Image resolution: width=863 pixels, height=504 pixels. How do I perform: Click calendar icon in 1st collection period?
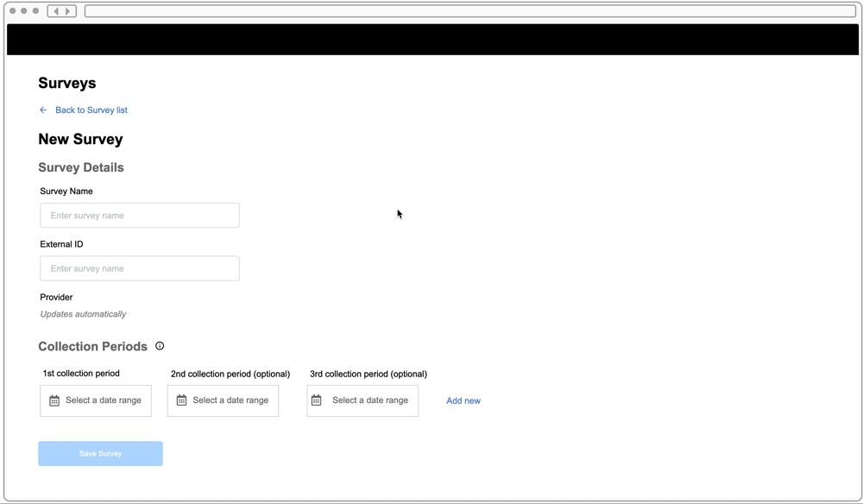[54, 400]
